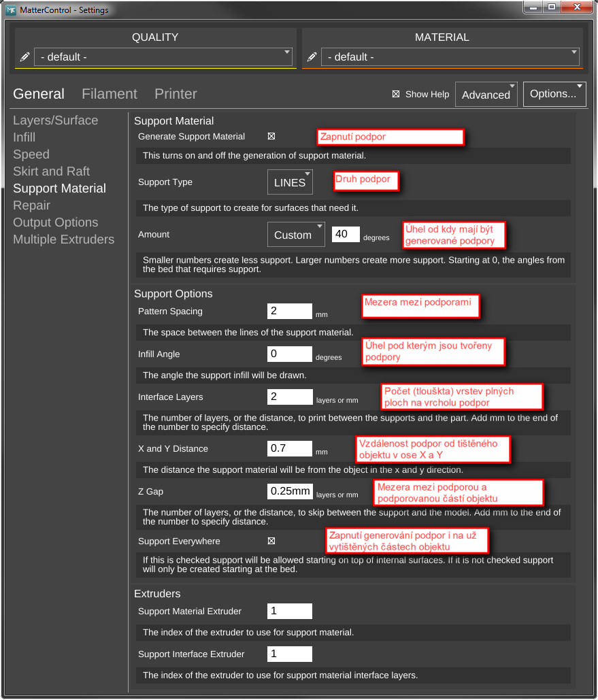This screenshot has height=700, width=598.
Task: Click the Z Gap value field
Action: (x=289, y=491)
